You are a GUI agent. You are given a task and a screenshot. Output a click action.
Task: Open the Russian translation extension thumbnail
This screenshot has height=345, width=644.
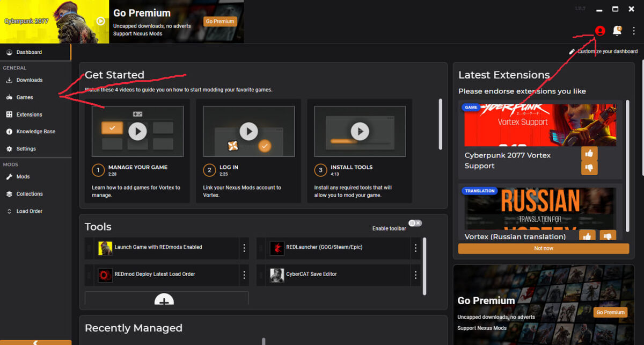[540, 209]
